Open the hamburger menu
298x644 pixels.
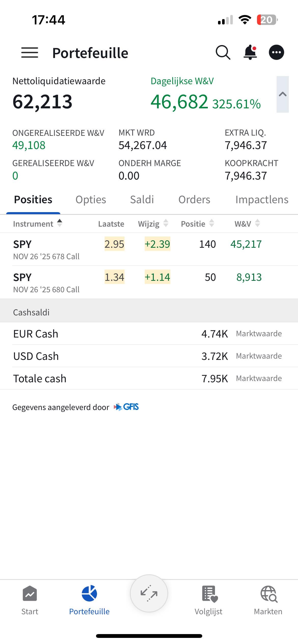click(30, 53)
